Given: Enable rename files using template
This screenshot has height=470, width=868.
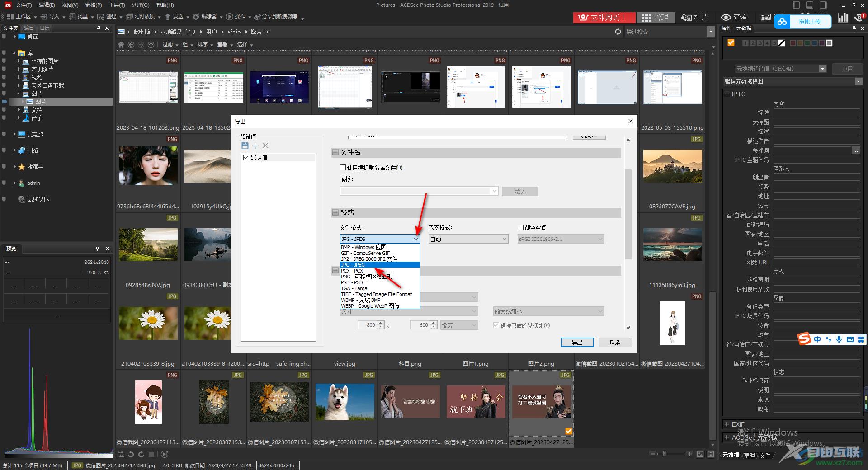Looking at the screenshot, I should click(343, 168).
